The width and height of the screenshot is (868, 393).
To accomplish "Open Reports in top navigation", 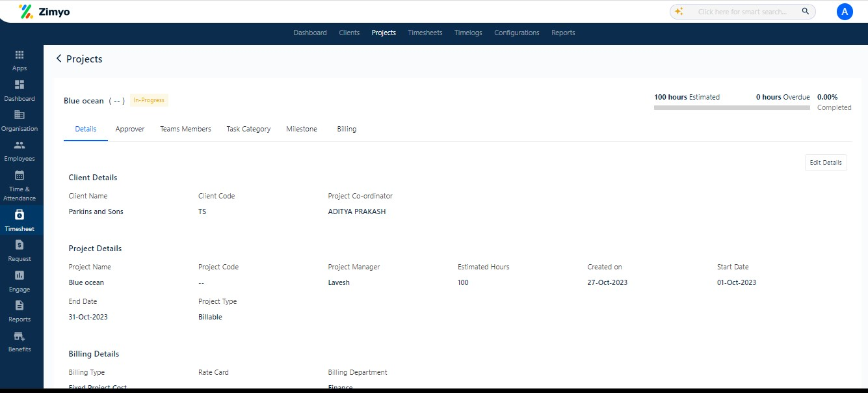I will point(563,33).
